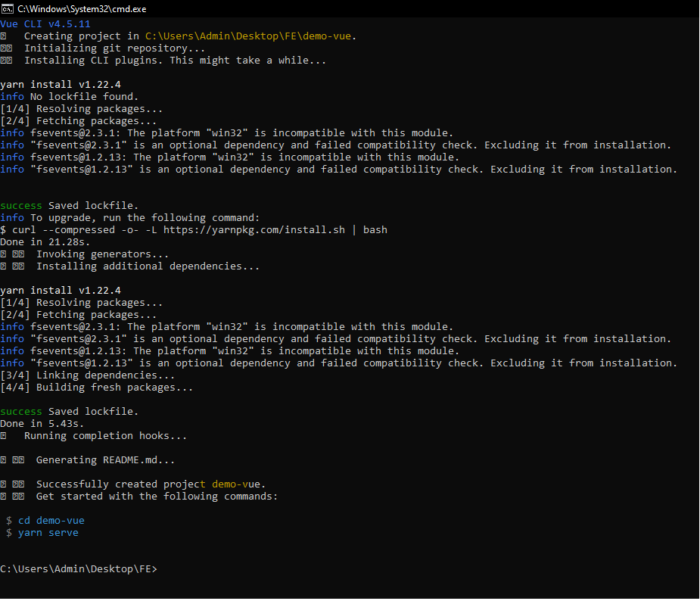Image resolution: width=700 pixels, height=601 pixels.
Task: Click the "Invoking generators..." line
Action: tap(103, 254)
